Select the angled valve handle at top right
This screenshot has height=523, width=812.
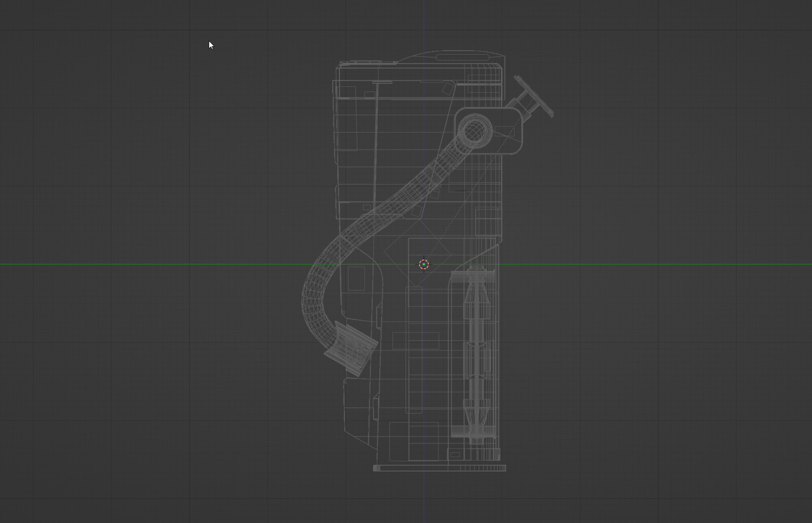pos(530,99)
